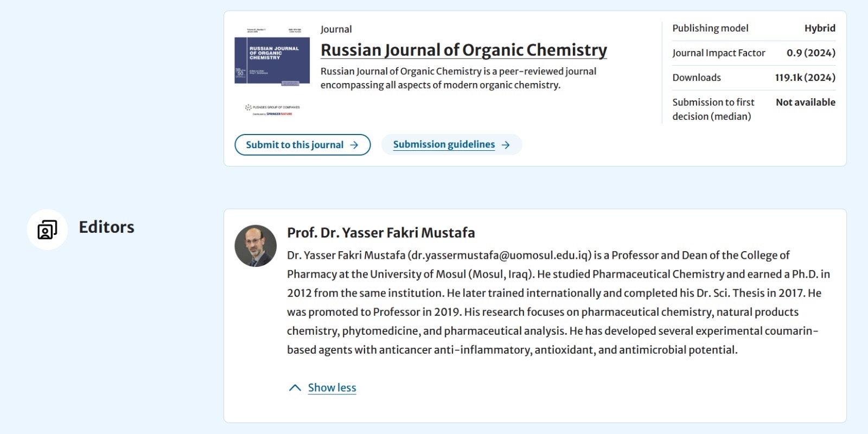
Task: Click the Submission to first decision label
Action: [x=713, y=109]
